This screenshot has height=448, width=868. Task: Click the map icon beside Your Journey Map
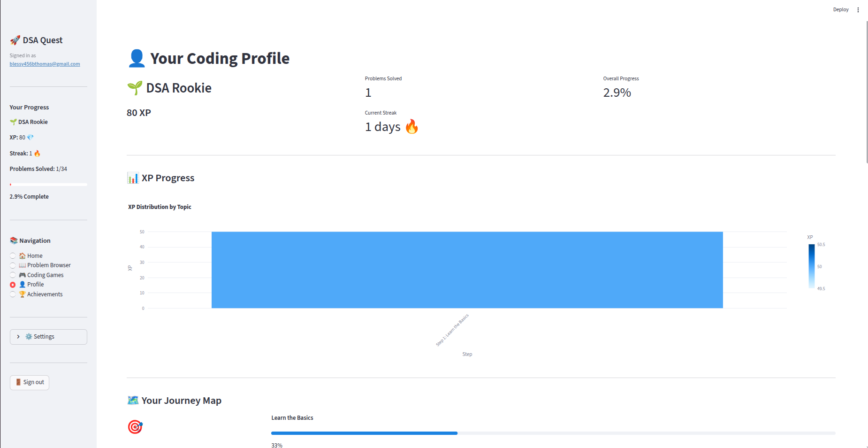click(x=133, y=401)
